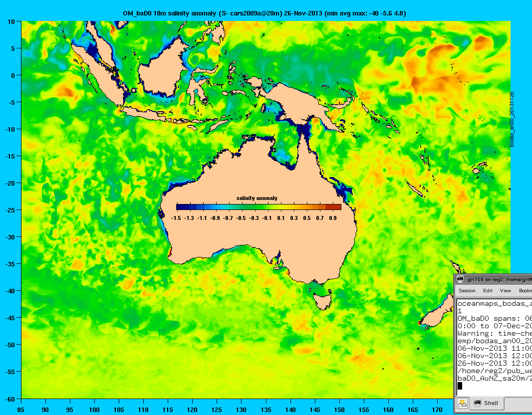Click y-axis tick label '-60'

click(11, 399)
